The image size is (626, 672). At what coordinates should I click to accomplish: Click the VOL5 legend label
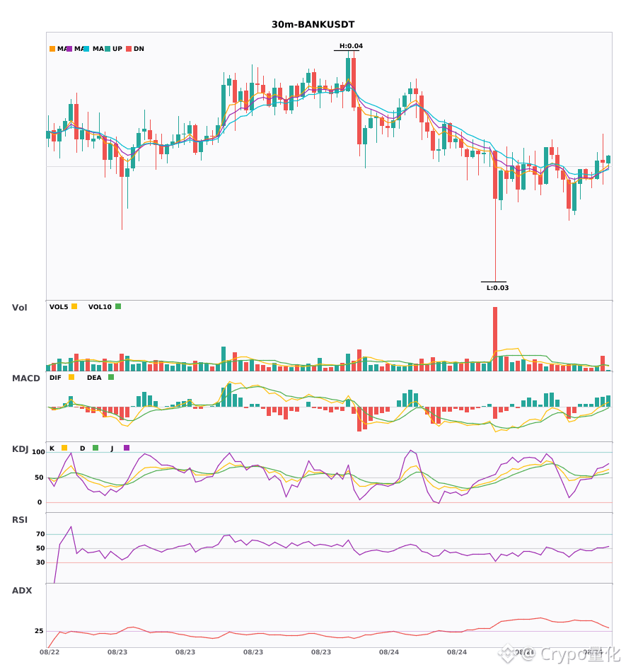tap(59, 307)
